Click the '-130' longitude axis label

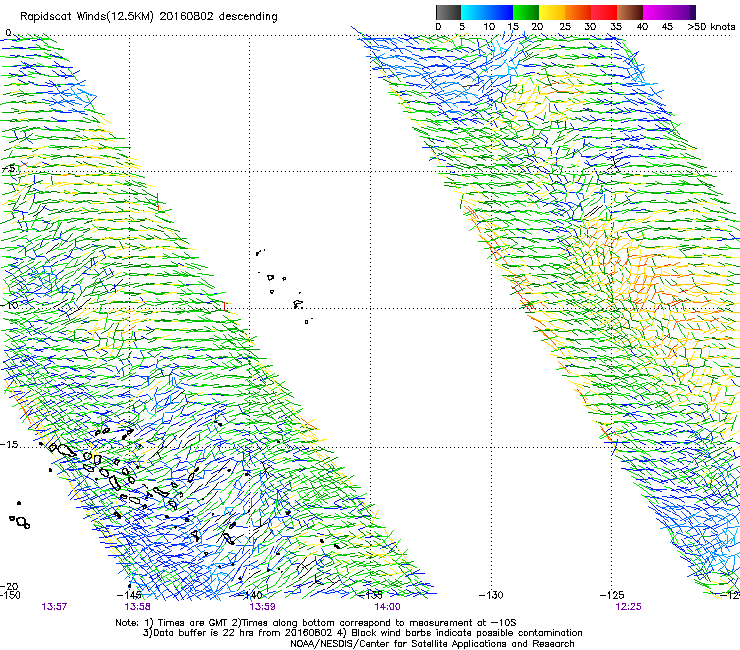(x=491, y=595)
